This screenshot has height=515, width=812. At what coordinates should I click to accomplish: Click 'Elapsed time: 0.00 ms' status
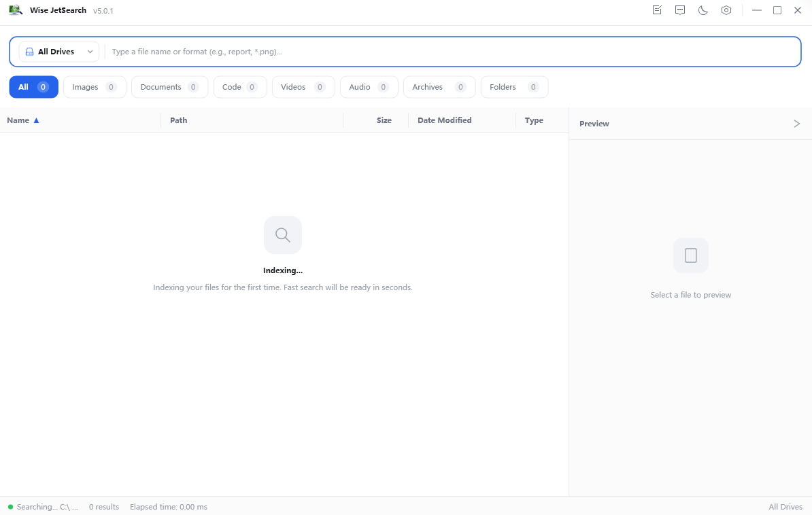pos(169,507)
